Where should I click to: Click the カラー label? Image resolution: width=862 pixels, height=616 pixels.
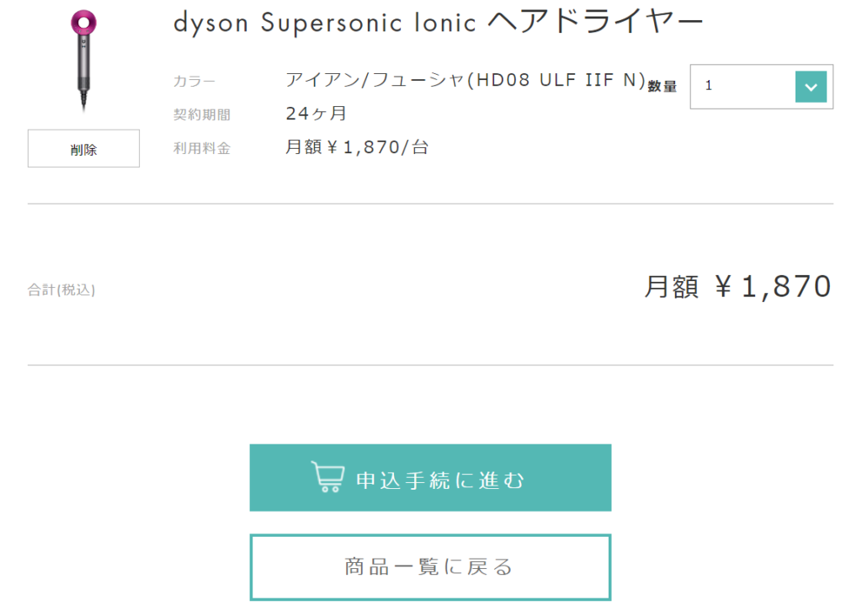pyautogui.click(x=194, y=82)
